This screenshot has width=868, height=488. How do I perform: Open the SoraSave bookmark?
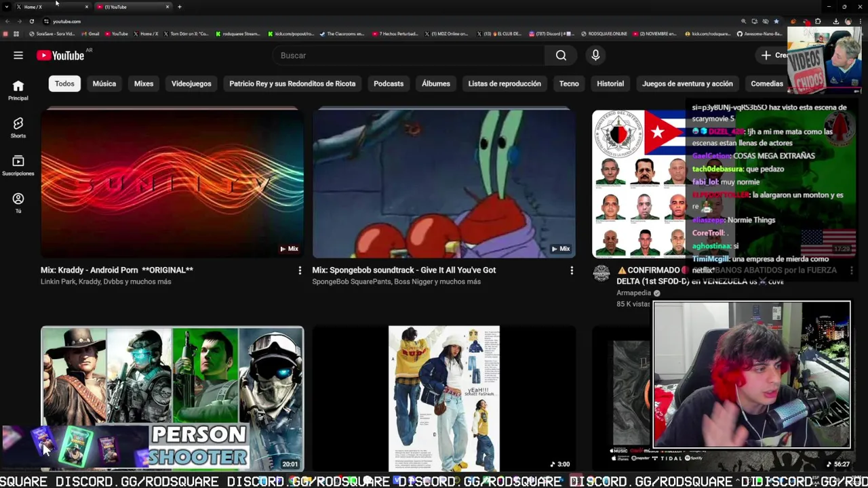coord(52,34)
